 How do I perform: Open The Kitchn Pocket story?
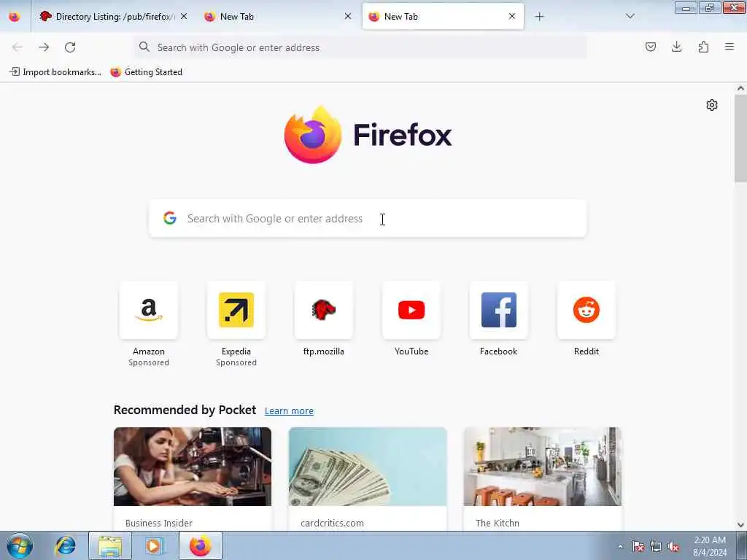543,479
